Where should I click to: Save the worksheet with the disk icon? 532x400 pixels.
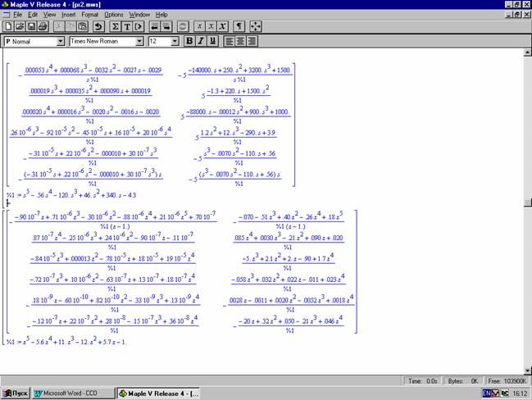point(31,27)
